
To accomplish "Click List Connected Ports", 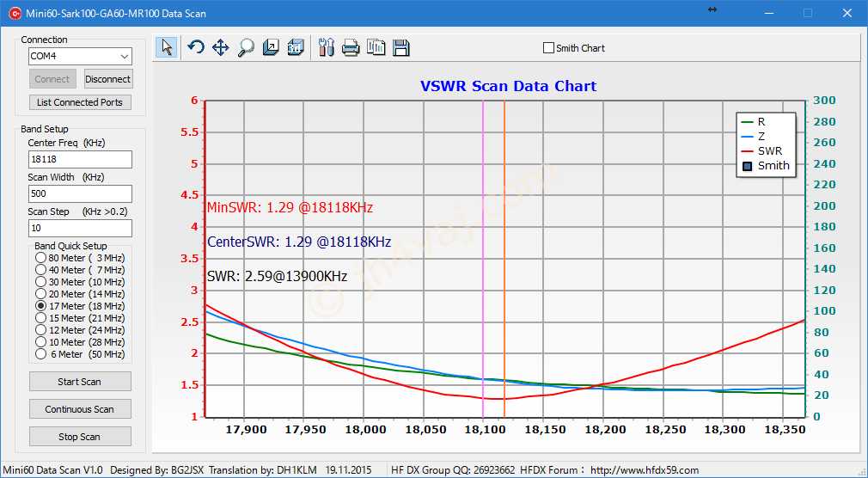I will (80, 102).
